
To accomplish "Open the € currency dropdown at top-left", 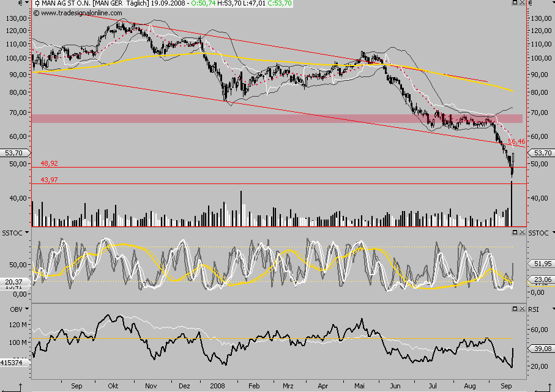I will click(x=26, y=3).
